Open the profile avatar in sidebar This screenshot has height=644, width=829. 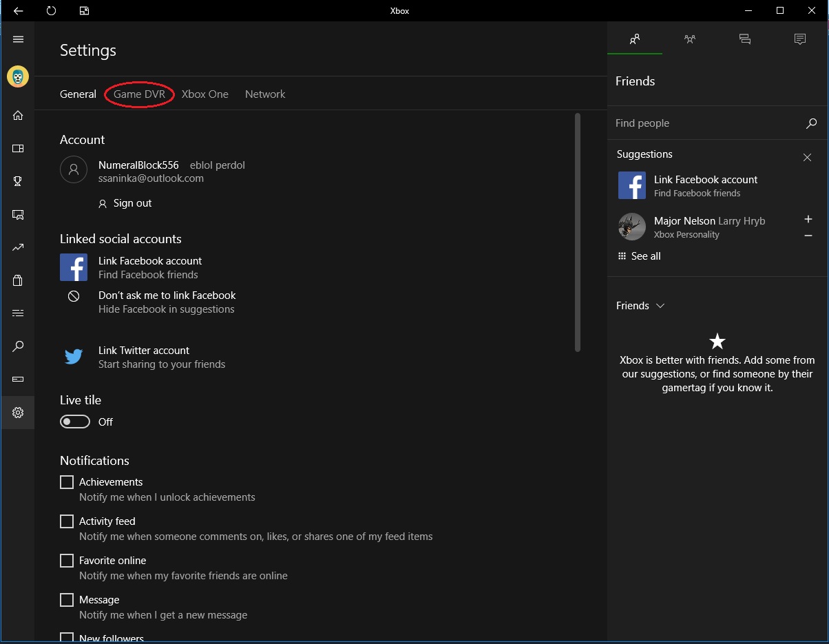(18, 76)
